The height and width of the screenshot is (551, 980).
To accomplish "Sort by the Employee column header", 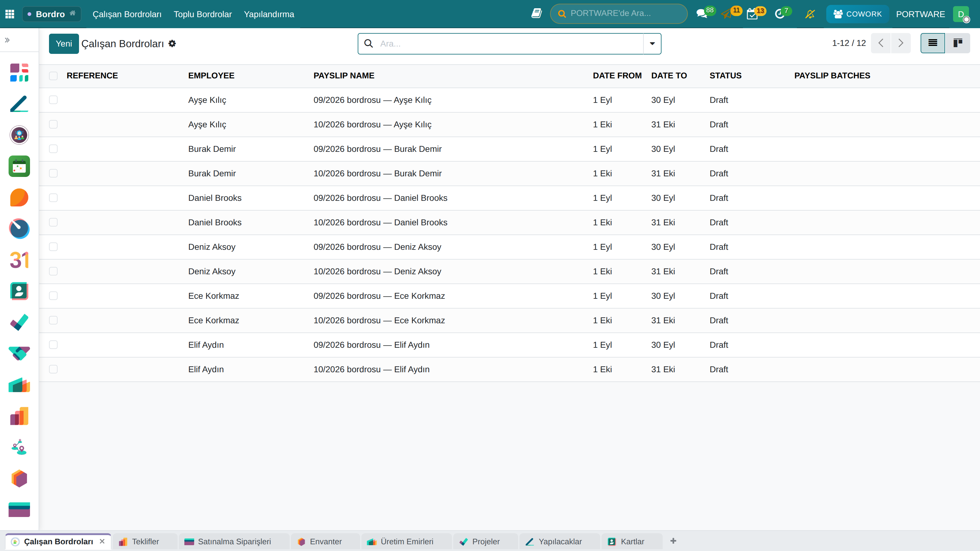I will (x=211, y=76).
